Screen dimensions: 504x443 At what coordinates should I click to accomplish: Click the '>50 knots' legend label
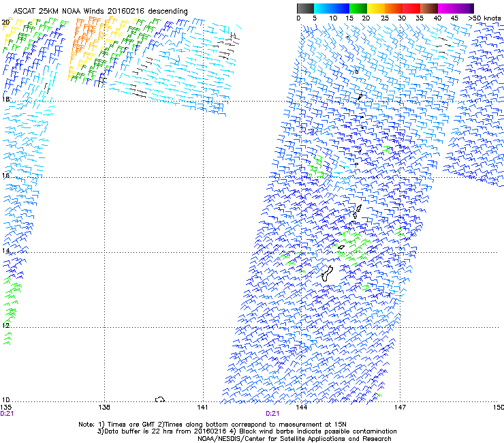pyautogui.click(x=484, y=18)
